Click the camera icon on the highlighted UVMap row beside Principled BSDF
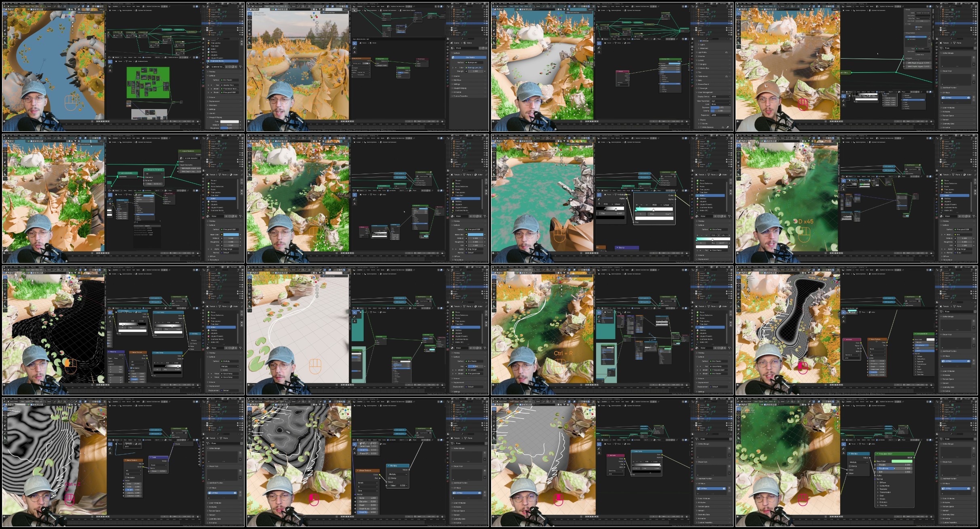The width and height of the screenshot is (980, 529). [x=969, y=489]
